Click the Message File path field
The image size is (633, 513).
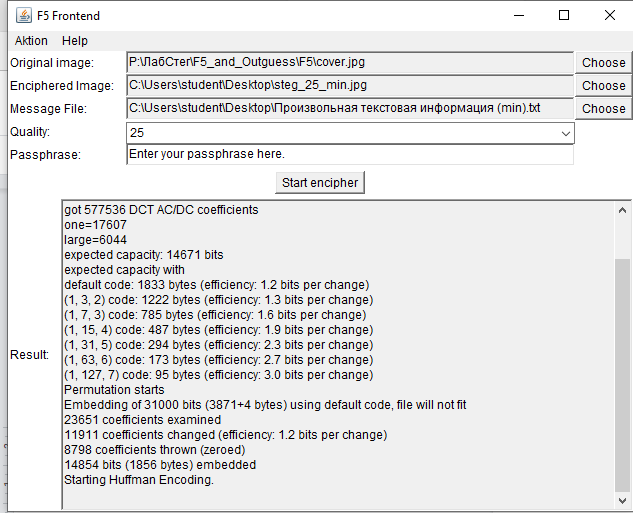(x=350, y=109)
